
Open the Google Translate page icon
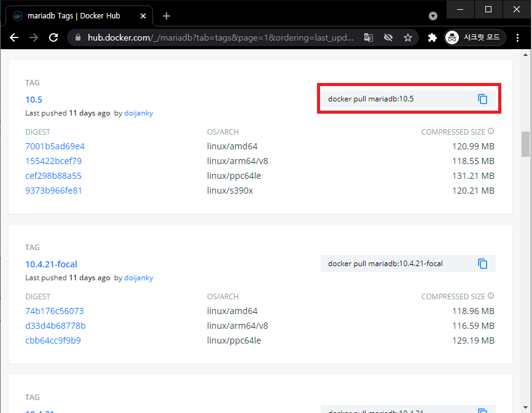pos(369,37)
